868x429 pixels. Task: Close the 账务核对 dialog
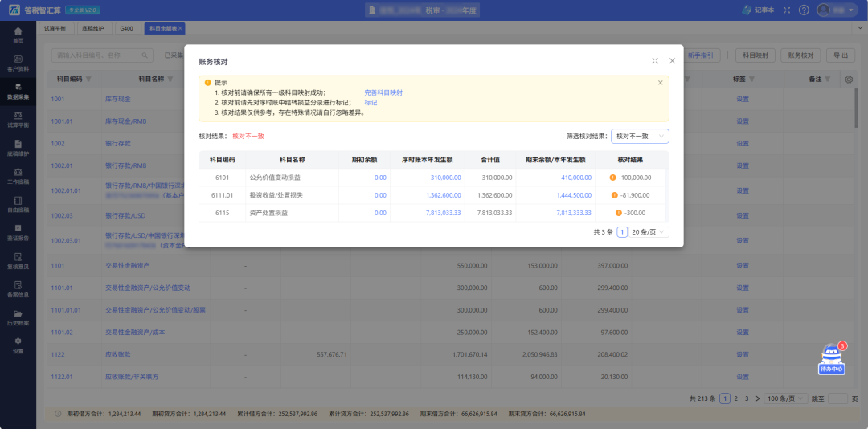pyautogui.click(x=672, y=61)
